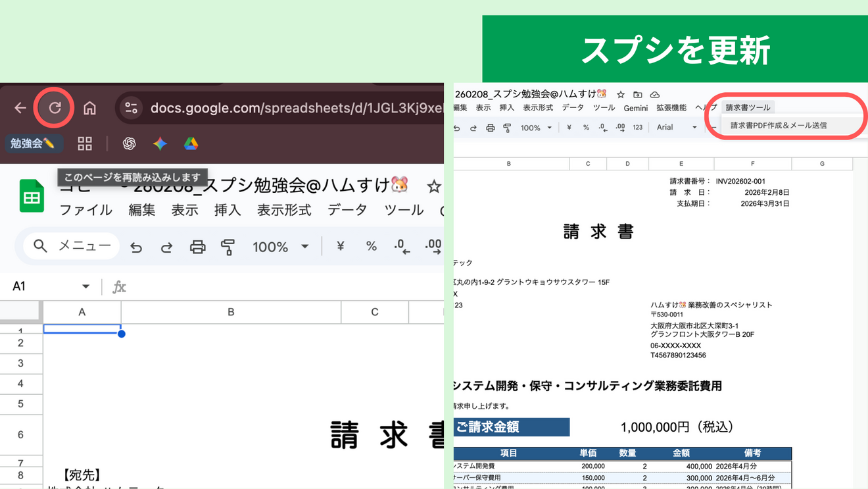Open the Arial font dropdown
The width and height of the screenshot is (868, 489).
[677, 128]
